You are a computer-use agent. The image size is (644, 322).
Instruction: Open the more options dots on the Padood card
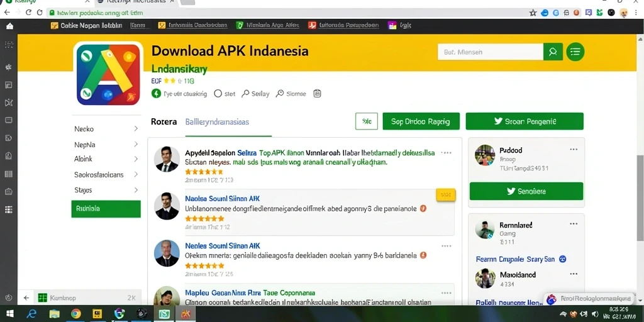(574, 150)
